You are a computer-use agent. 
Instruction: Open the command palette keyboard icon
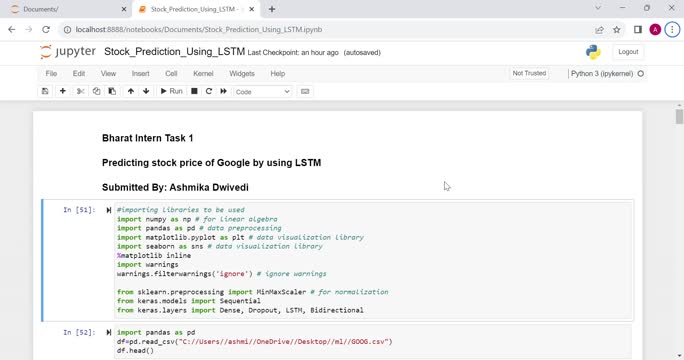coord(305,91)
